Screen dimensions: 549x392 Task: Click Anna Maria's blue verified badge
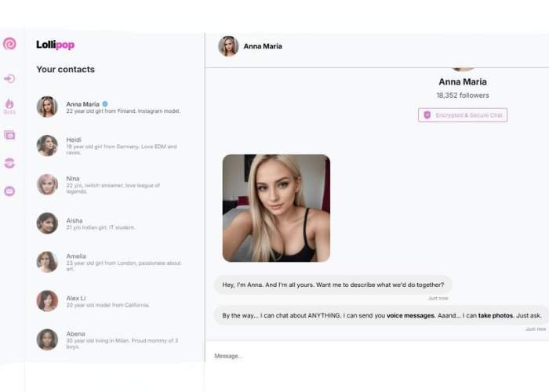pyautogui.click(x=105, y=104)
